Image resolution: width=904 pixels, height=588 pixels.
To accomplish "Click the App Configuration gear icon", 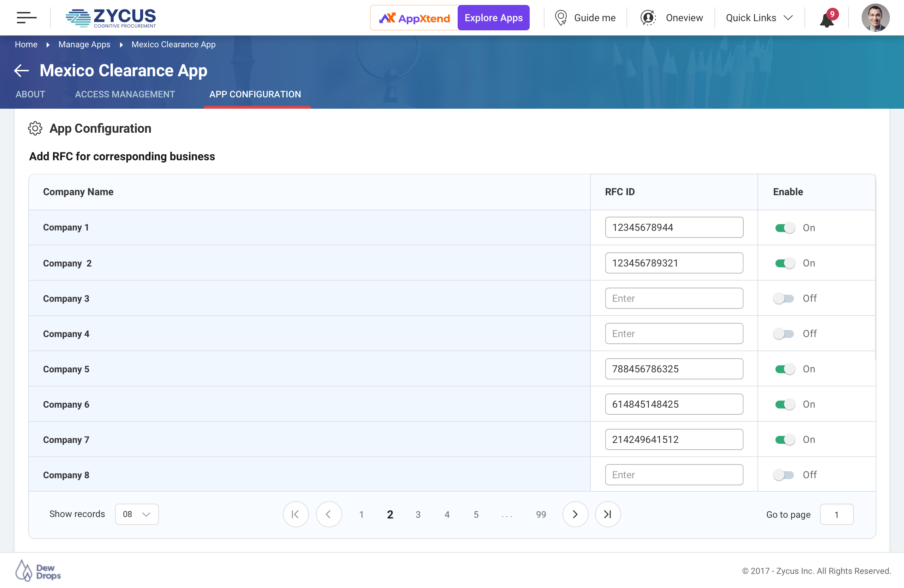I will (x=35, y=129).
